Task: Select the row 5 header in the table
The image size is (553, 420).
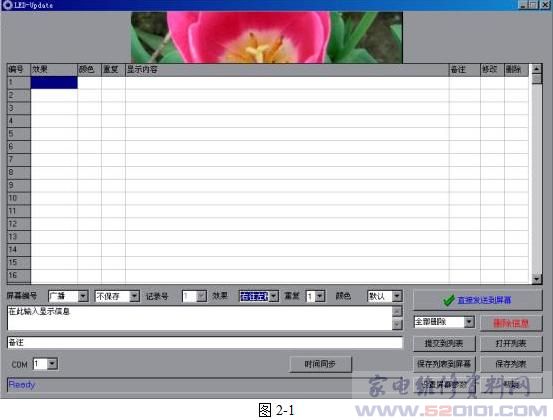Action: (x=19, y=134)
